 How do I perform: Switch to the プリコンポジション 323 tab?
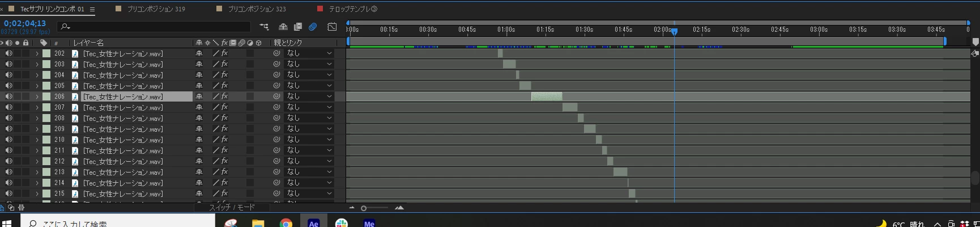tap(257, 9)
